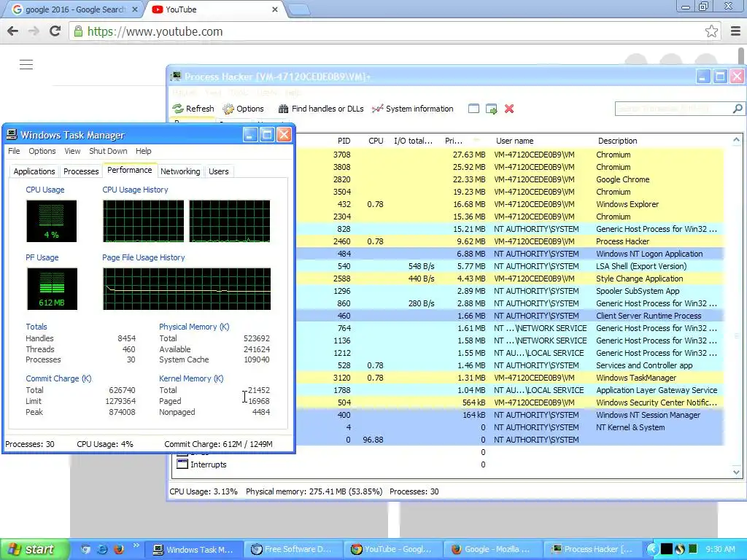Launch Chromium from the quick launch
Viewport: 747px width, 560px height.
point(85,549)
